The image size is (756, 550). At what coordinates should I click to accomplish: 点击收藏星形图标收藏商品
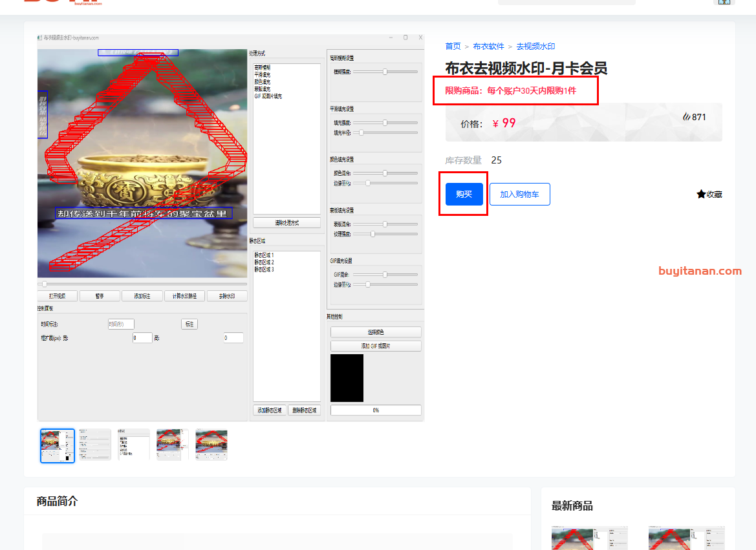tap(700, 194)
